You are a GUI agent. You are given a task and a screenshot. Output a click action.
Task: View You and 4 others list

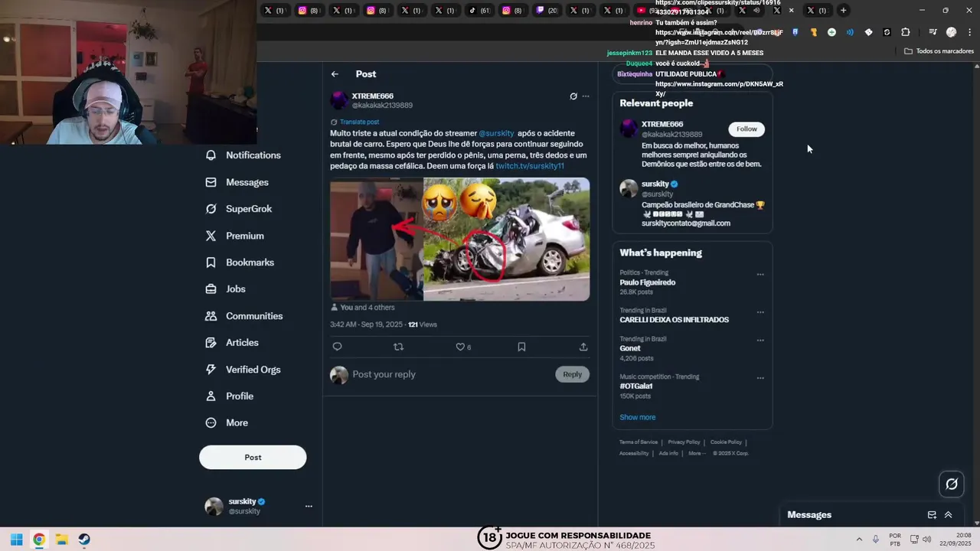[x=367, y=308]
